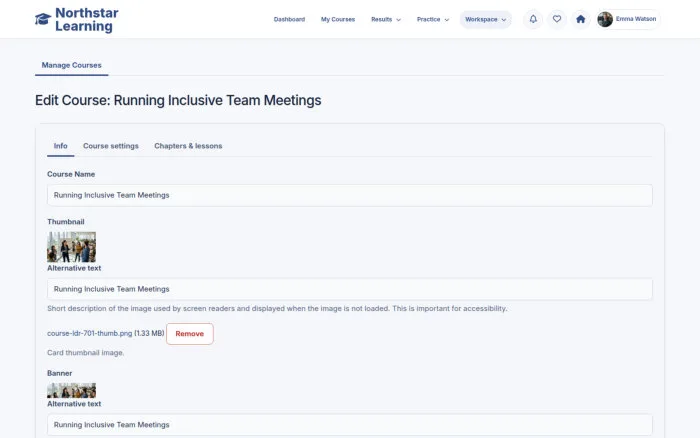Switch to the Chapters & lessons tab
This screenshot has height=438, width=700.
click(x=188, y=146)
